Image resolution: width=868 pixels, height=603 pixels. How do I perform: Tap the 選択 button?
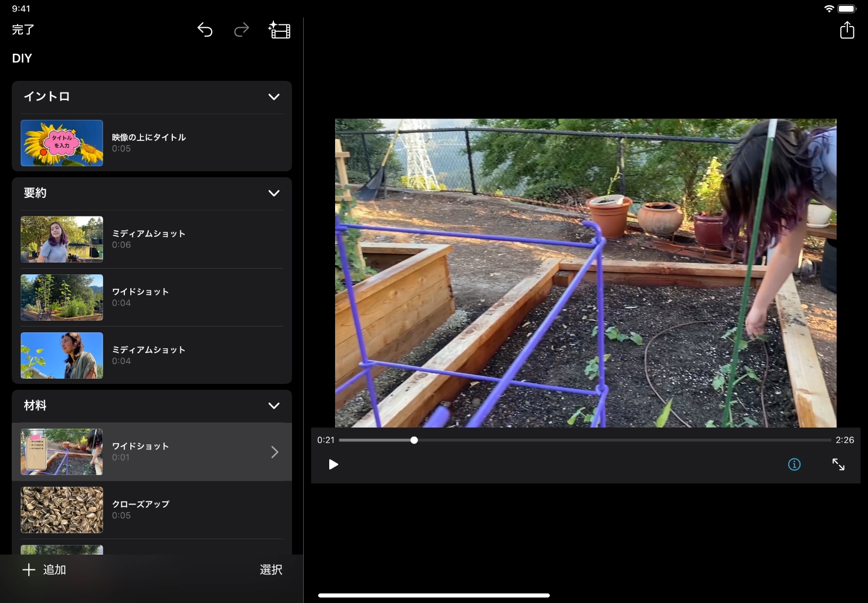pyautogui.click(x=271, y=570)
